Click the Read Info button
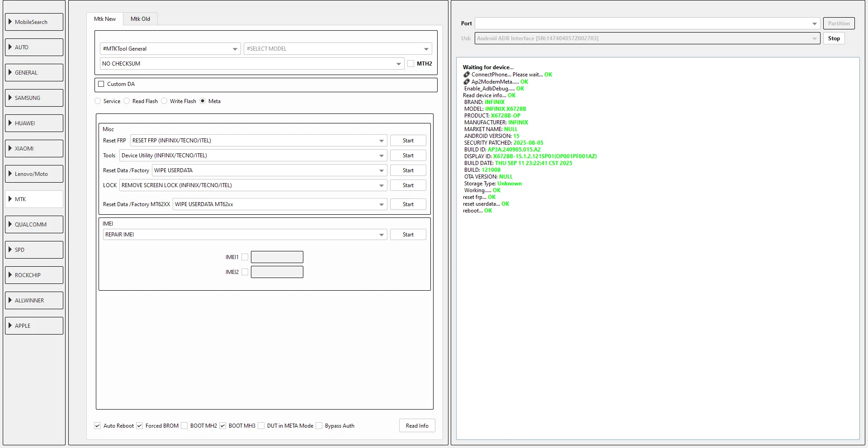 coord(417,426)
